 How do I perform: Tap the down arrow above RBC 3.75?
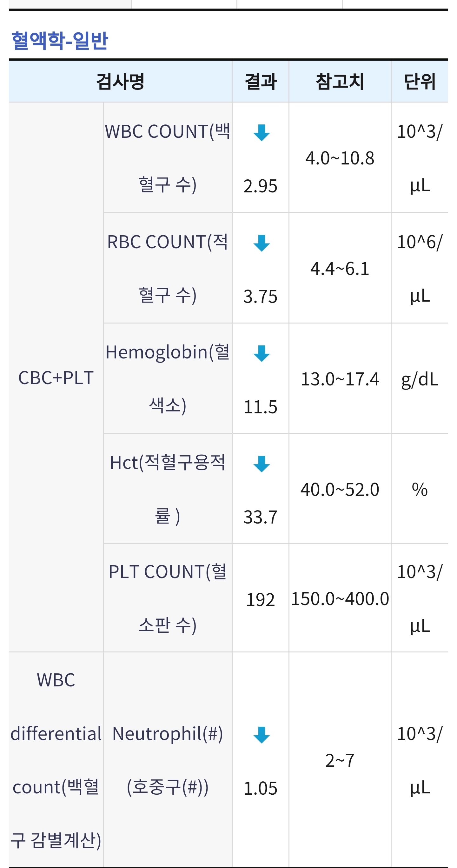261,243
